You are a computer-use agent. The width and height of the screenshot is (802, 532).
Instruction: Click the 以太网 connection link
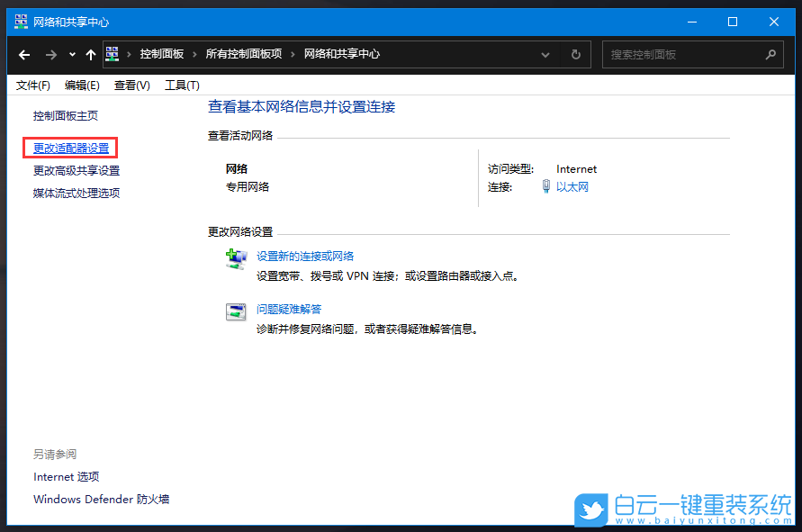coord(574,186)
